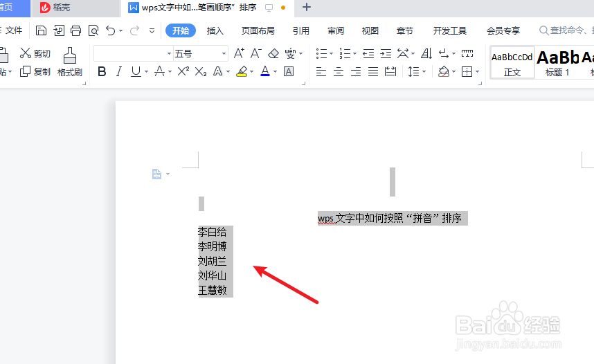Undo the last action

(110, 30)
